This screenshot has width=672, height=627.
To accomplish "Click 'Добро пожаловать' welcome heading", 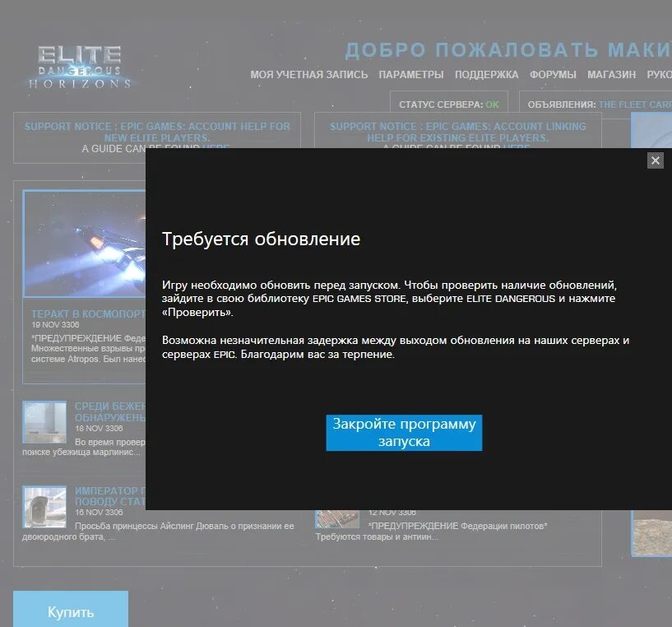I will pos(471,50).
